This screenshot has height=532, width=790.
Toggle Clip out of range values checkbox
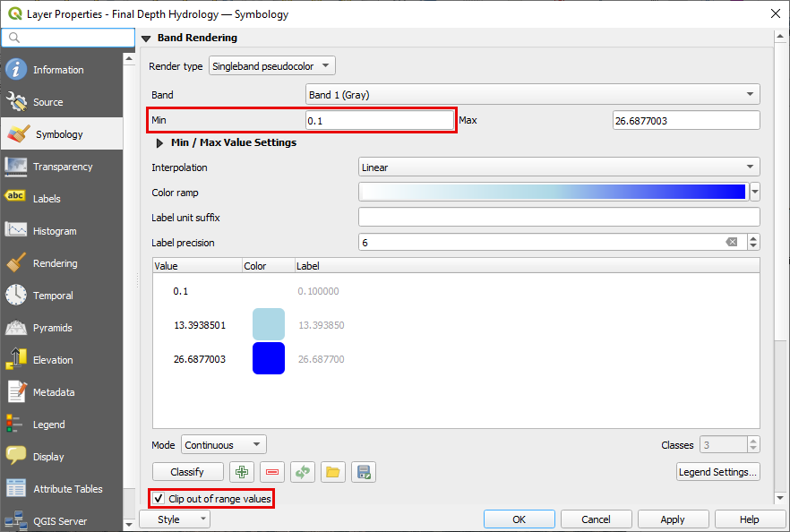(159, 499)
